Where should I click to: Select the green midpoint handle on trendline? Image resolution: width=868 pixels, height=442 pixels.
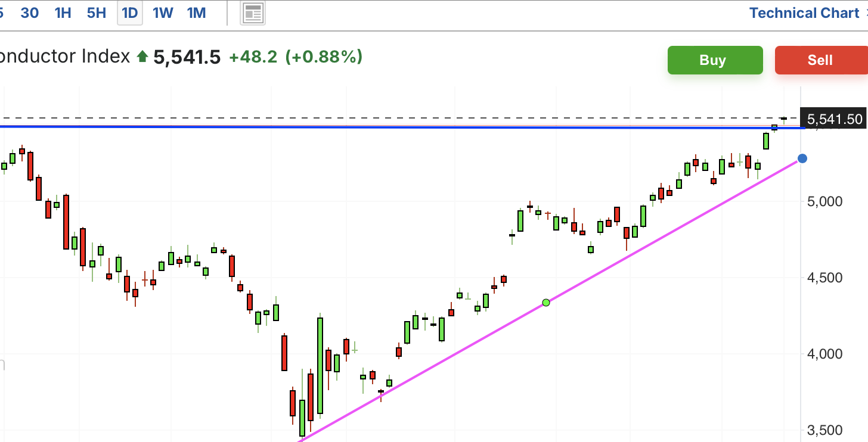pyautogui.click(x=546, y=303)
